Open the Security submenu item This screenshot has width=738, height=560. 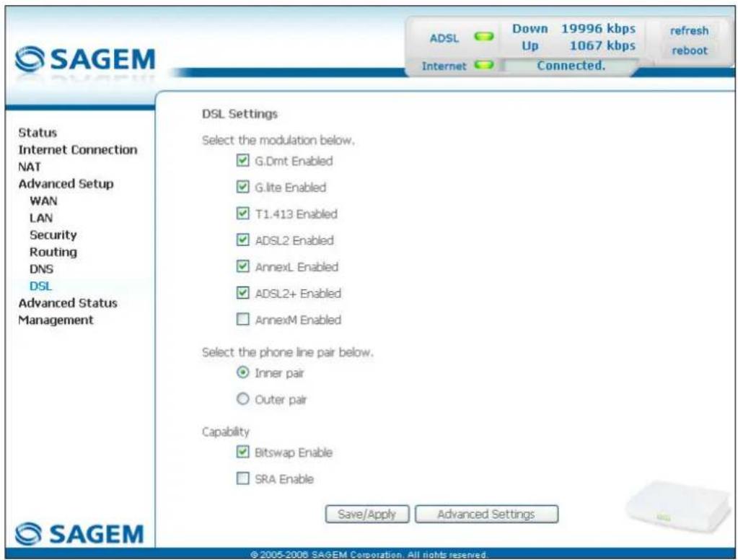pos(53,235)
